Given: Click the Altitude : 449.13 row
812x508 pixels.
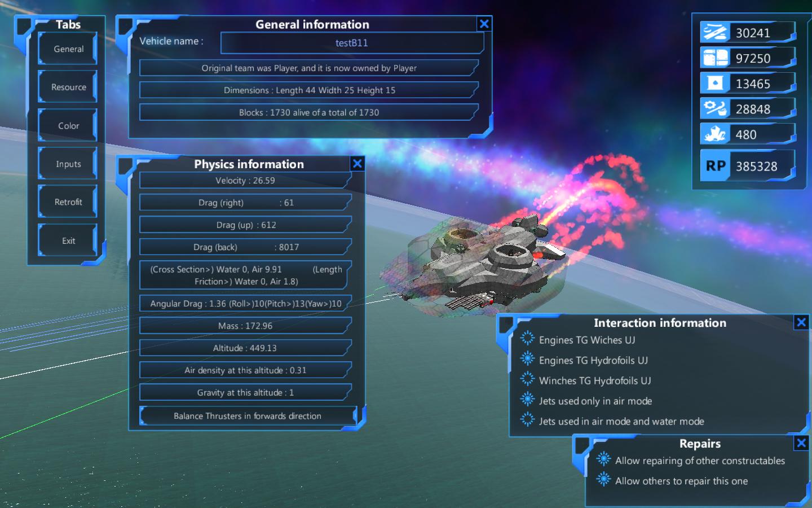Looking at the screenshot, I should click(x=245, y=348).
